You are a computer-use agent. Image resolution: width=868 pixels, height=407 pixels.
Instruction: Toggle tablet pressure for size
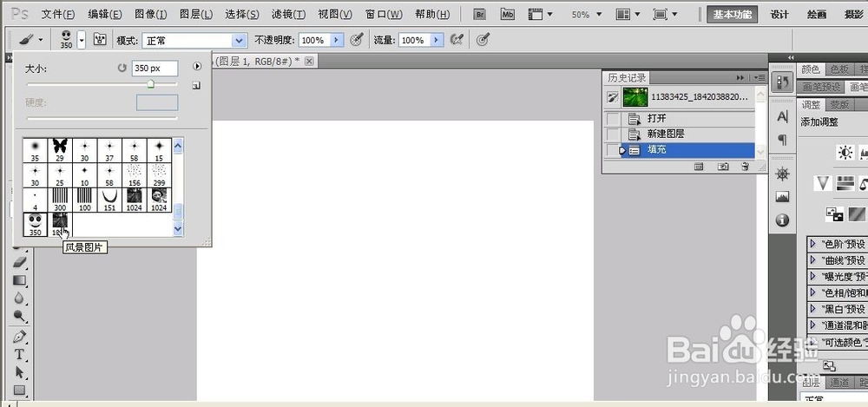(483, 40)
